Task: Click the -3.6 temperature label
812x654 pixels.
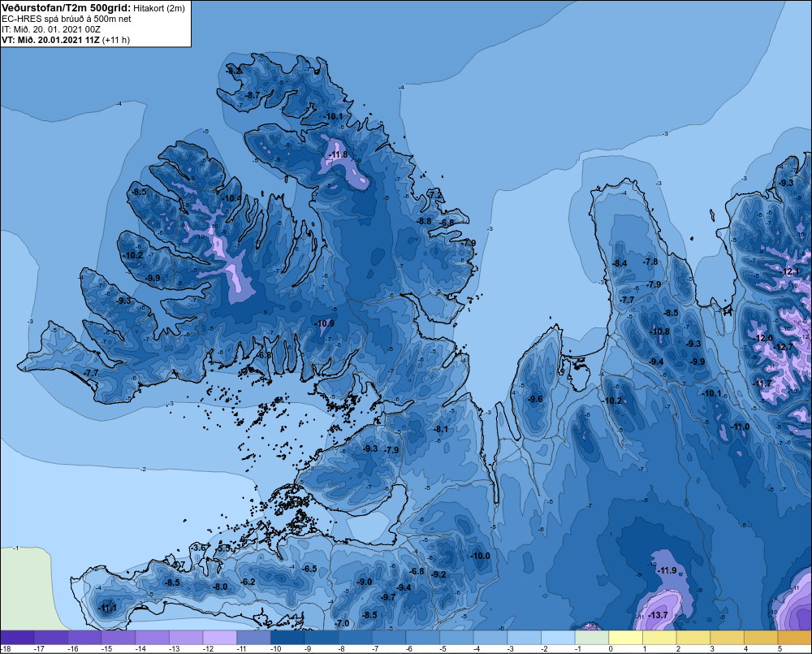Action: pos(200,548)
